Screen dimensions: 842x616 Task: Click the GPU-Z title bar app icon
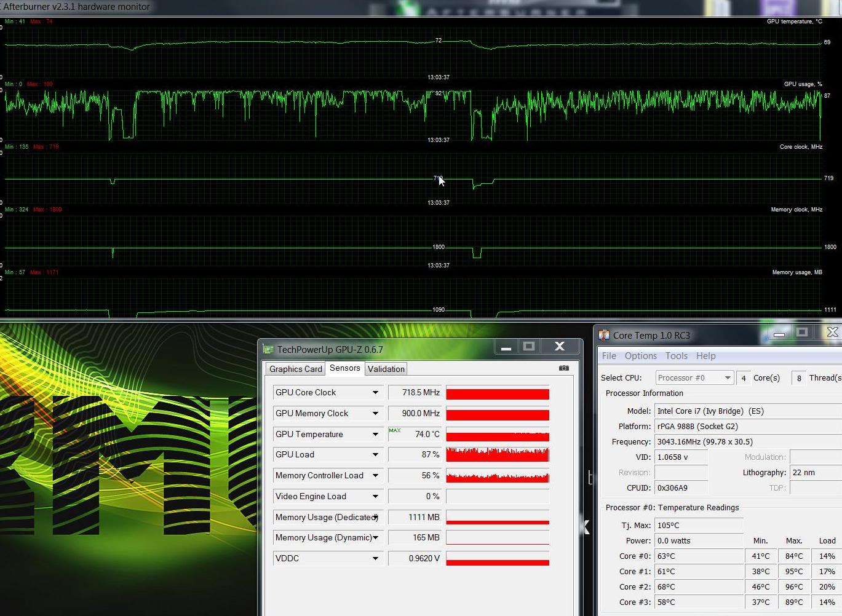point(268,349)
